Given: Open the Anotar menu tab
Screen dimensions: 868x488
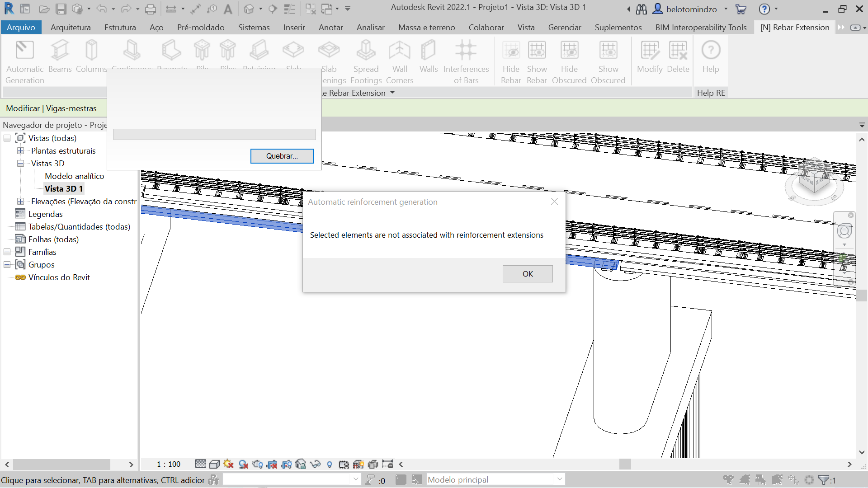Looking at the screenshot, I should click(x=330, y=27).
